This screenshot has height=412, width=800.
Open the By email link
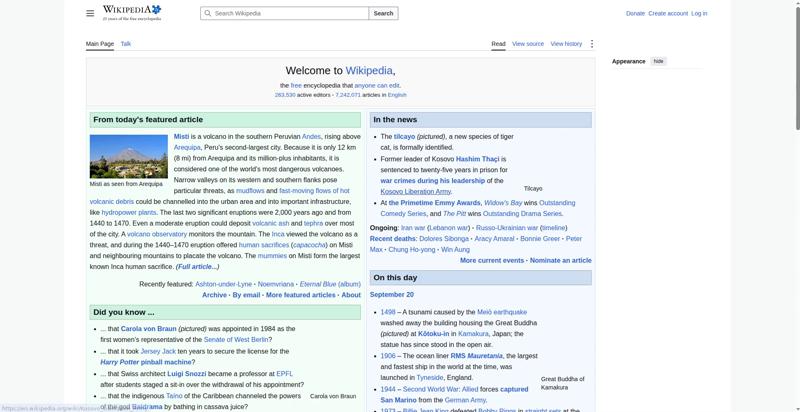coord(246,295)
